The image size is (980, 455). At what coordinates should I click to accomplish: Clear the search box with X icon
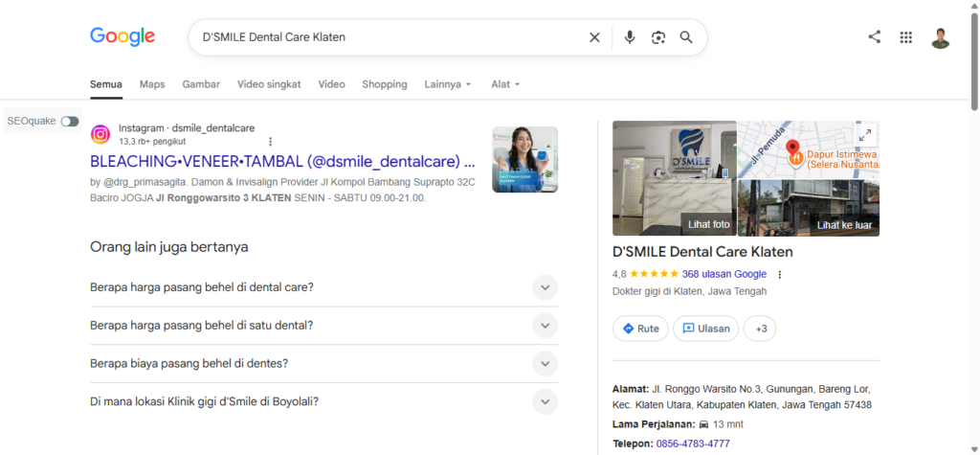point(594,37)
